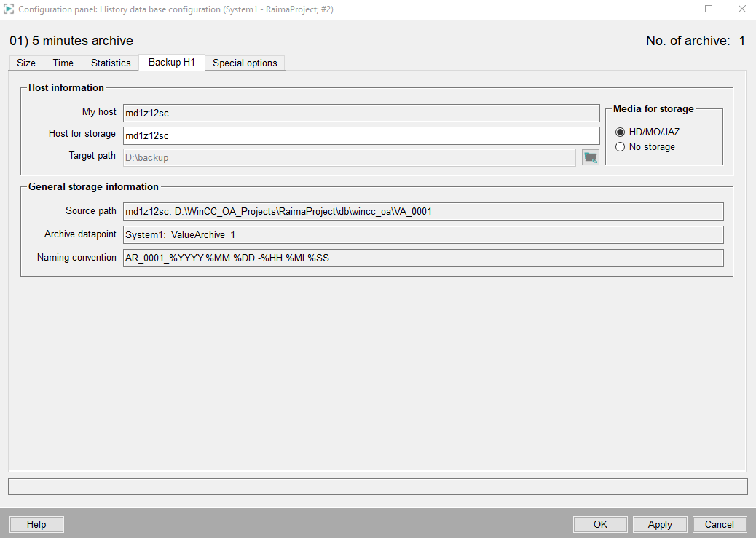Open the Special options tab
Viewport: 756px width, 538px height.
click(245, 63)
